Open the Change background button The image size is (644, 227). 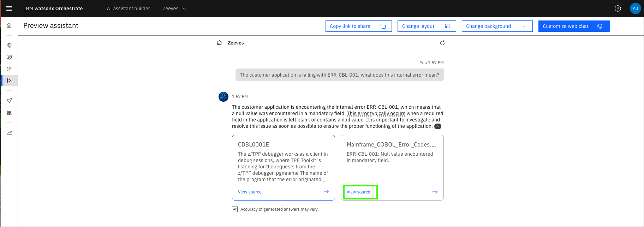click(497, 26)
